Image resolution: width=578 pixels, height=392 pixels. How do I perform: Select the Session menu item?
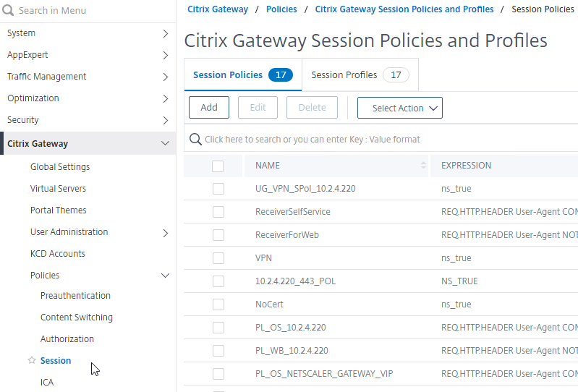click(x=56, y=361)
